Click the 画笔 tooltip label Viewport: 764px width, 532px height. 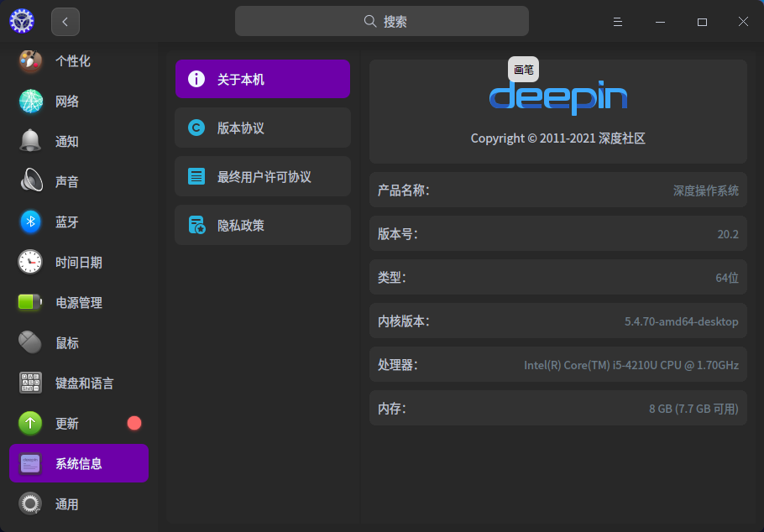point(523,70)
